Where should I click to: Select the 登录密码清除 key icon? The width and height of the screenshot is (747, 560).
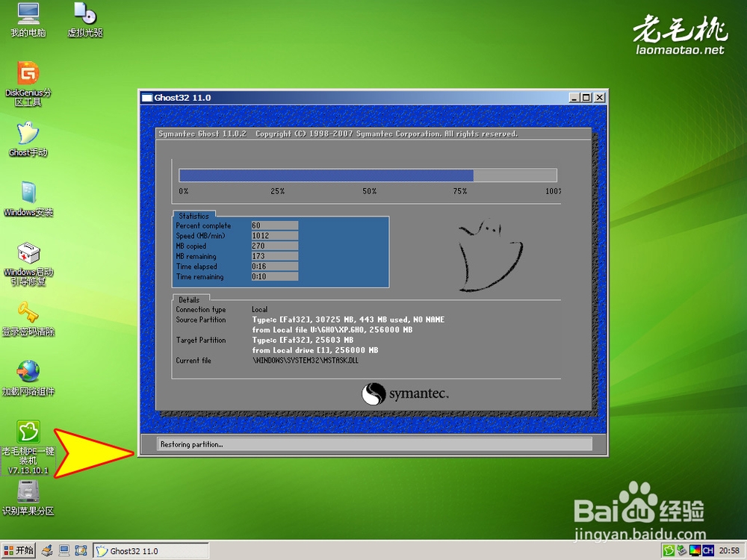28,319
